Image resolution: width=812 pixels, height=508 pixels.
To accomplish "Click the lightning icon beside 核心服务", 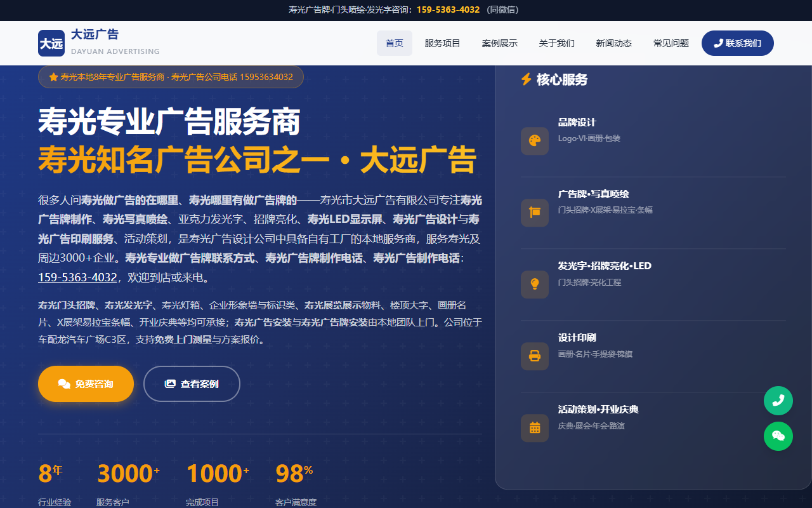I will 526,79.
